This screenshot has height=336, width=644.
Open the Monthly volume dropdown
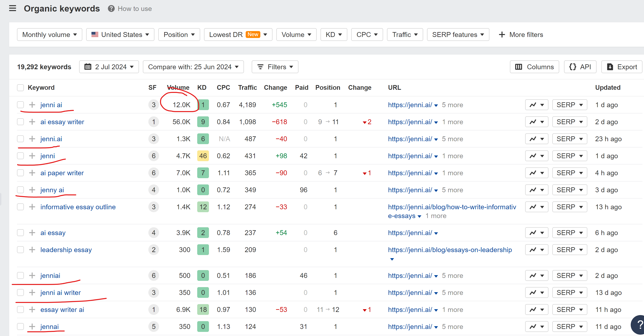49,35
